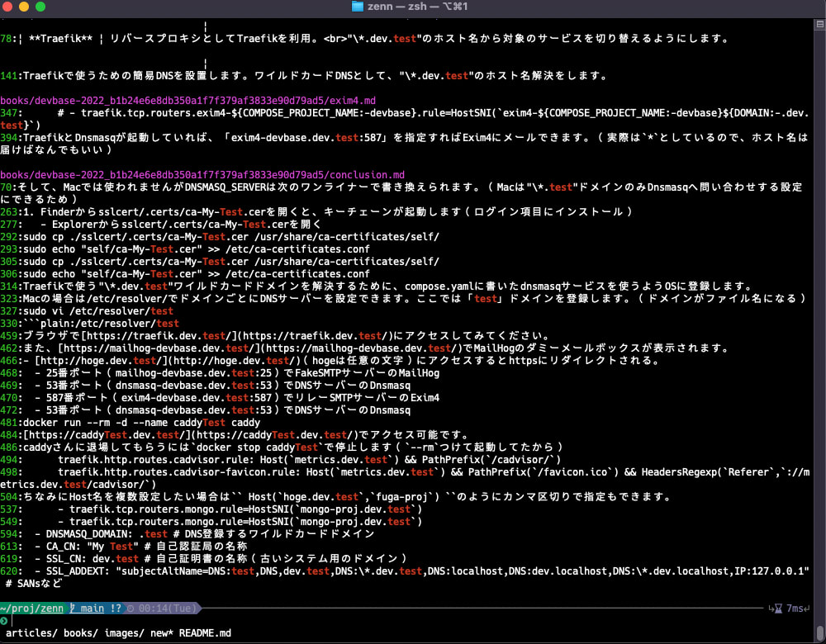
Task: Click line number 78 of the grep output
Action: pos(6,39)
